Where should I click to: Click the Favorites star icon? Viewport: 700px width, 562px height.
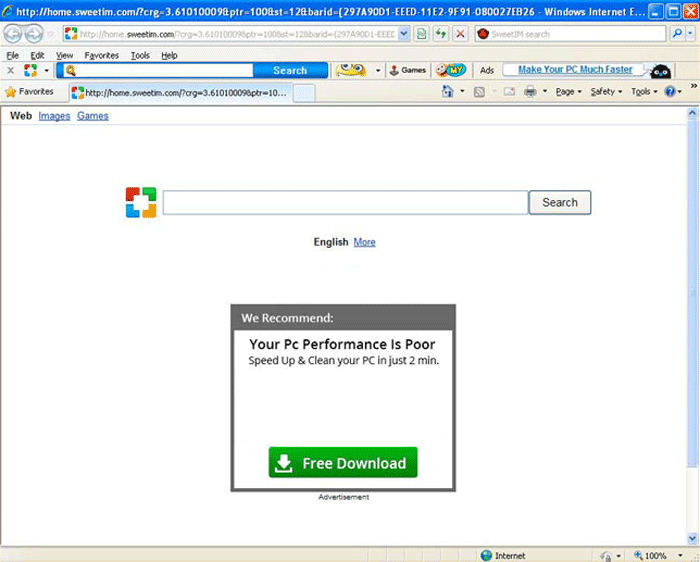pos(11,92)
